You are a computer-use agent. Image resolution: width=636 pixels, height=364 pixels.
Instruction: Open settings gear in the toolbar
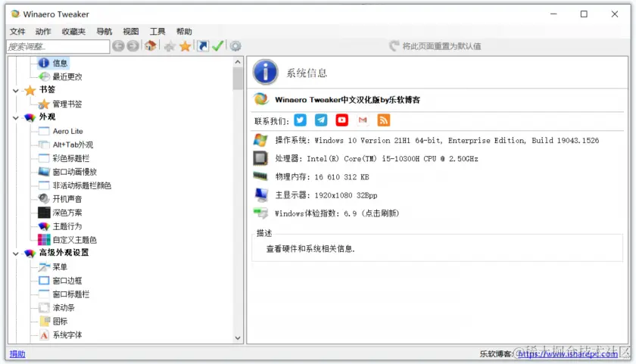tap(235, 46)
